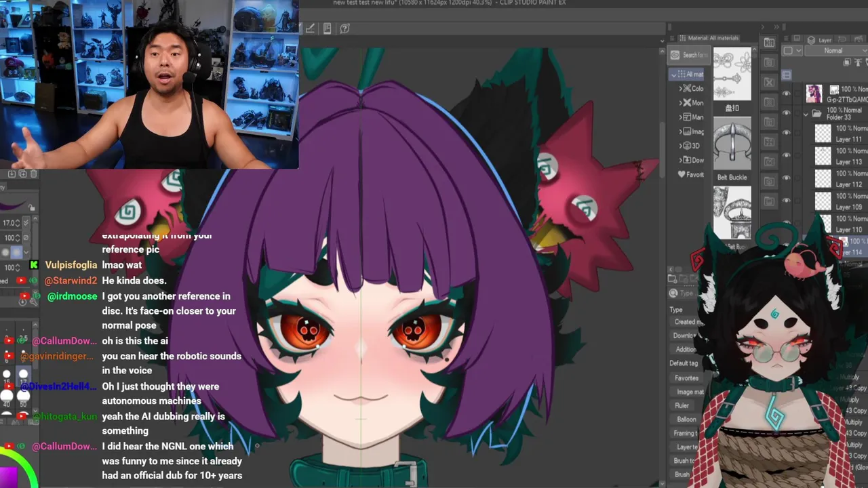Search the materials with the search field
The image size is (868, 488).
click(688, 55)
